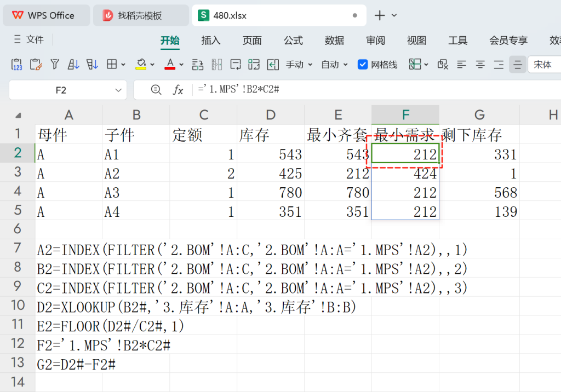This screenshot has width=561, height=392.
Task: Click the merge cells grid icon
Action: click(254, 65)
